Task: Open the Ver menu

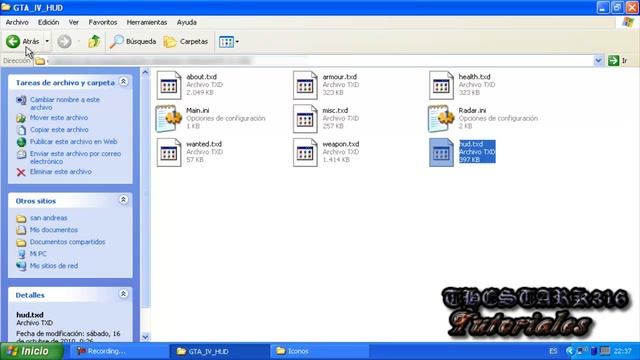Action: (x=73, y=22)
